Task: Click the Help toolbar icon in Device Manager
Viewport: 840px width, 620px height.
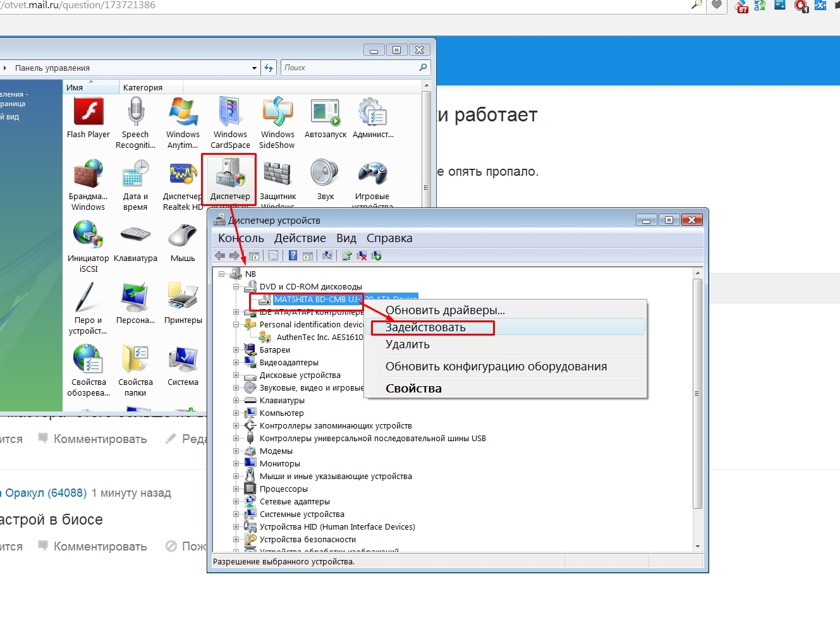Action: tap(293, 256)
